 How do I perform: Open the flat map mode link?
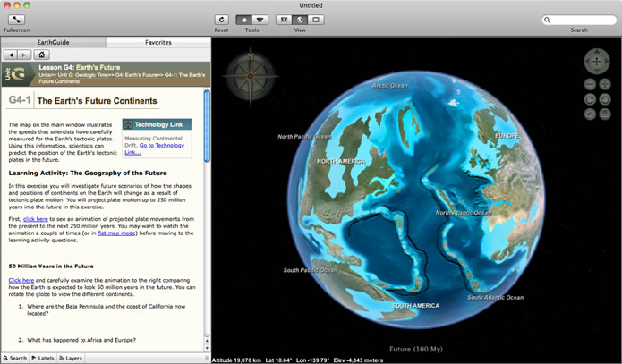coord(116,233)
